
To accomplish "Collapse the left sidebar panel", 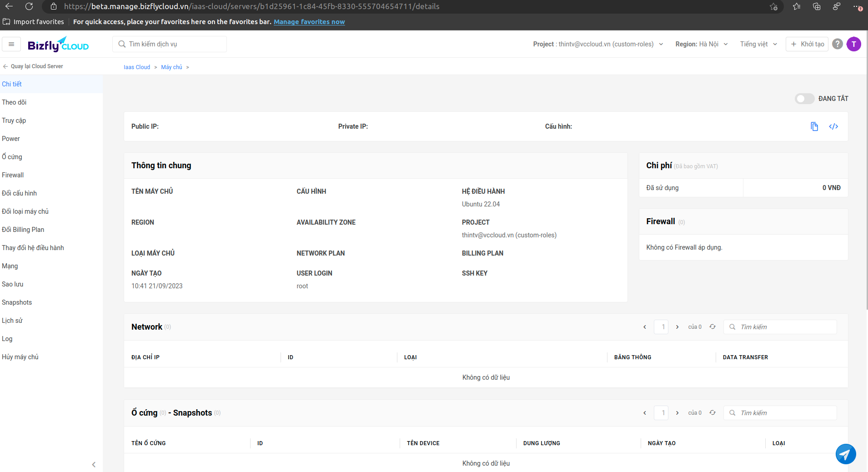I will tap(94, 464).
